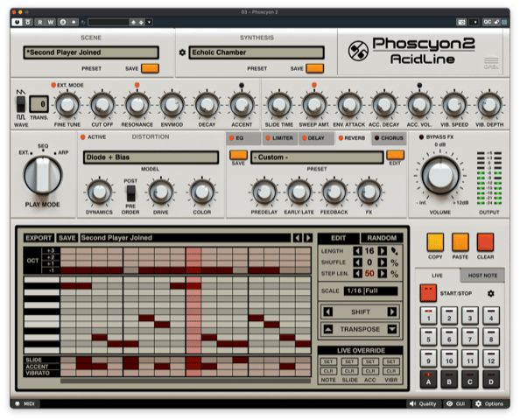Click the Resonance knob

click(137, 105)
